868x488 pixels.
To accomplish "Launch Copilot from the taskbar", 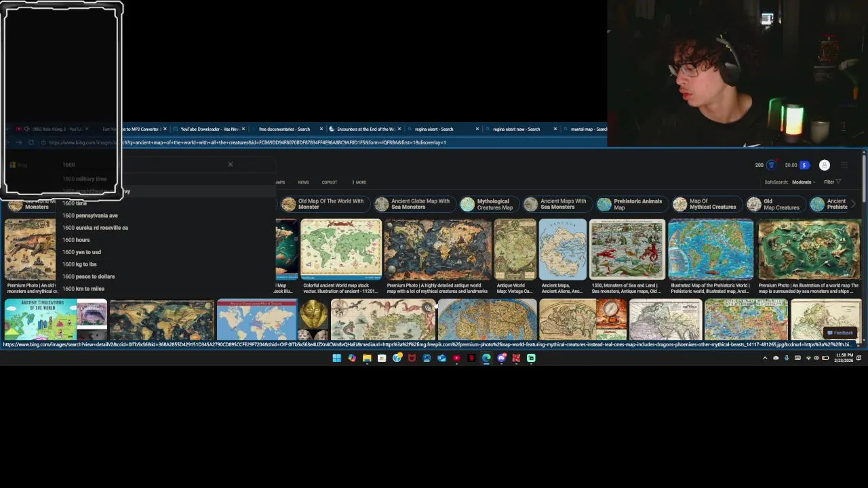I will [x=352, y=358].
